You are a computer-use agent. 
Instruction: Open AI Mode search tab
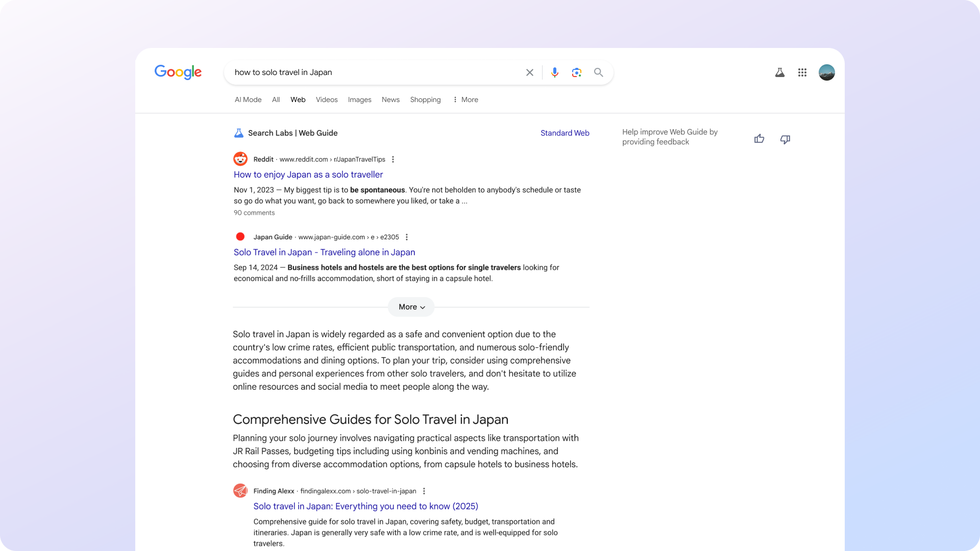[248, 99]
